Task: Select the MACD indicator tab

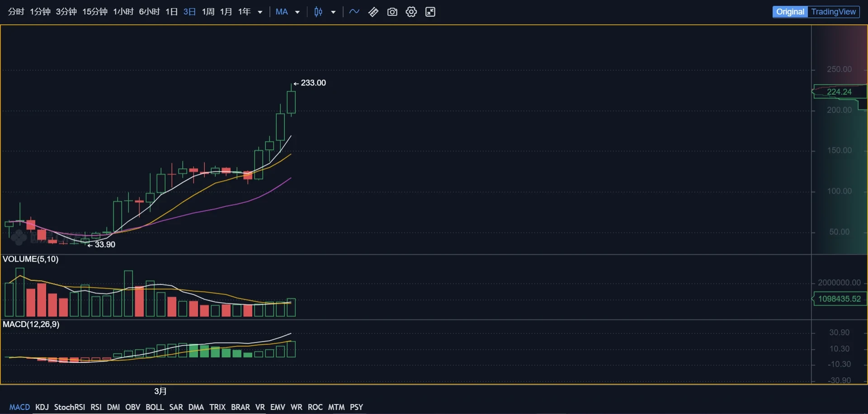Action: click(19, 407)
